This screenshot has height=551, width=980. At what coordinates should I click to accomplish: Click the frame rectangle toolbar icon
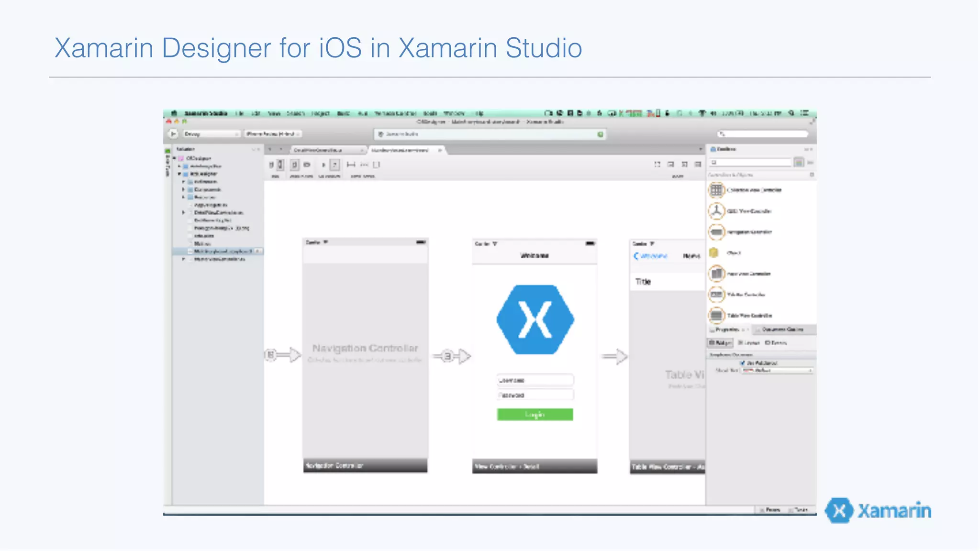(377, 165)
